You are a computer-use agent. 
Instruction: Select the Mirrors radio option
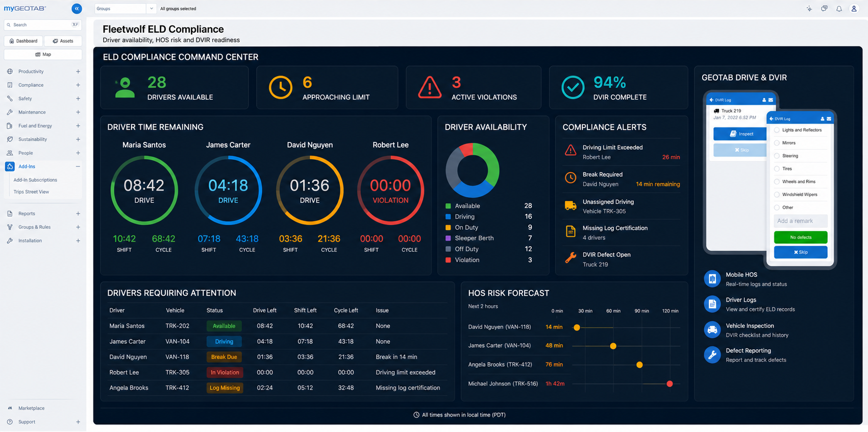coord(777,143)
